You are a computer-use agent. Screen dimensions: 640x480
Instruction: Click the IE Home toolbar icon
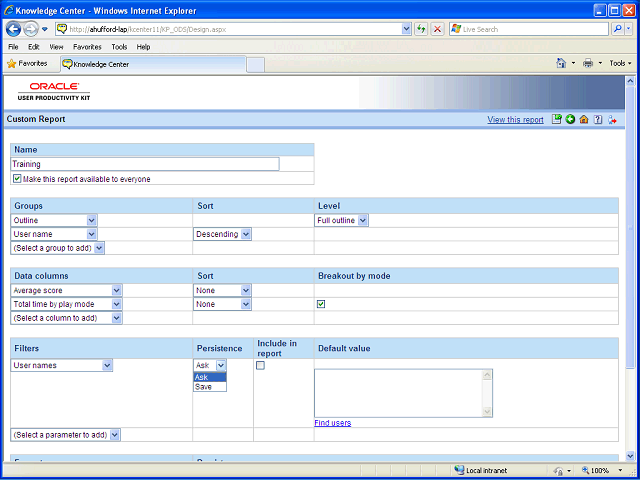pos(562,63)
